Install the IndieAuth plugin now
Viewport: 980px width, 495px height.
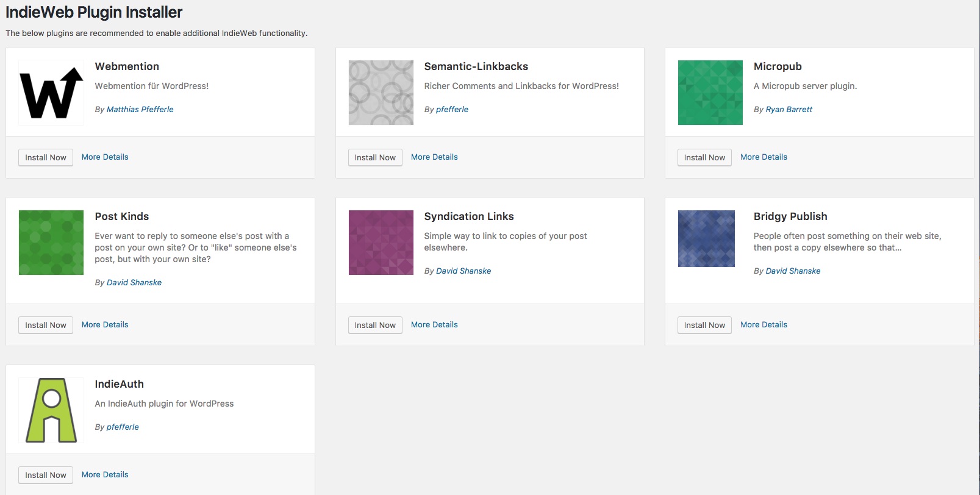click(46, 475)
